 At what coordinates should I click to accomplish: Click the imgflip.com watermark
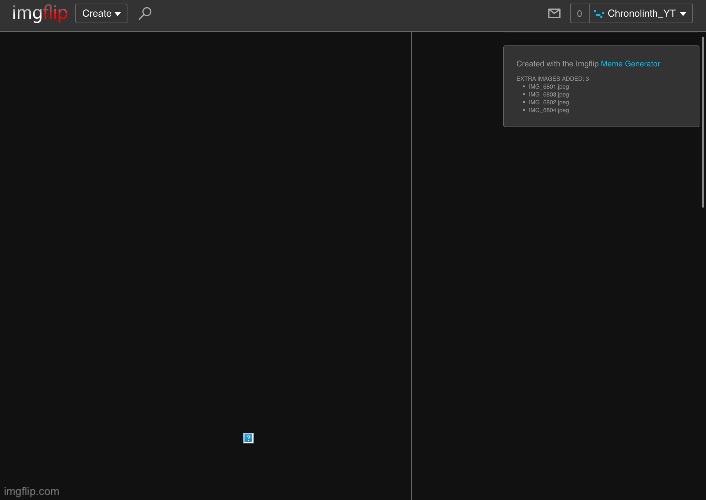[x=31, y=491]
